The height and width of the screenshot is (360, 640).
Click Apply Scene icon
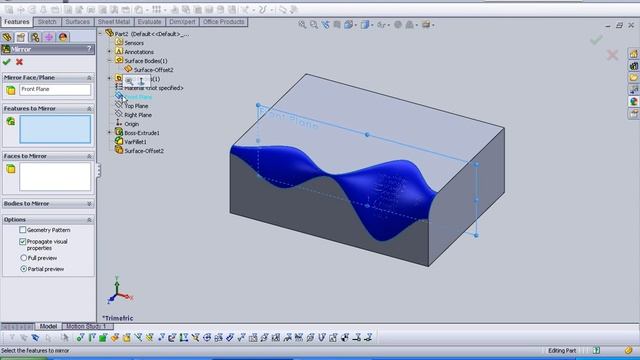coord(409,24)
